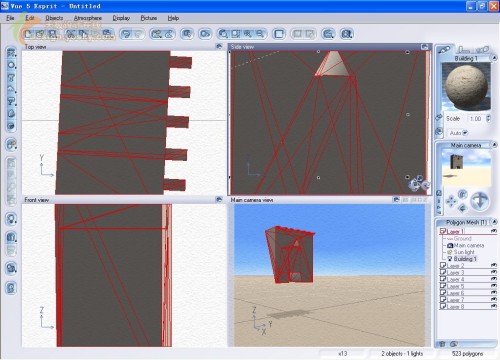Open the Objects menu
Screen dimensions: 500x360
(54, 18)
